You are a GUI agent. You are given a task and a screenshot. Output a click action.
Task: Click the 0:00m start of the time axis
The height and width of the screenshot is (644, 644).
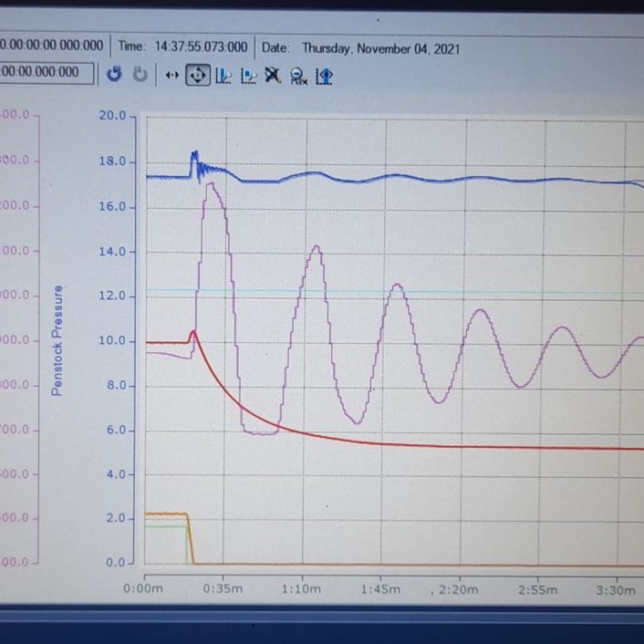(x=143, y=588)
